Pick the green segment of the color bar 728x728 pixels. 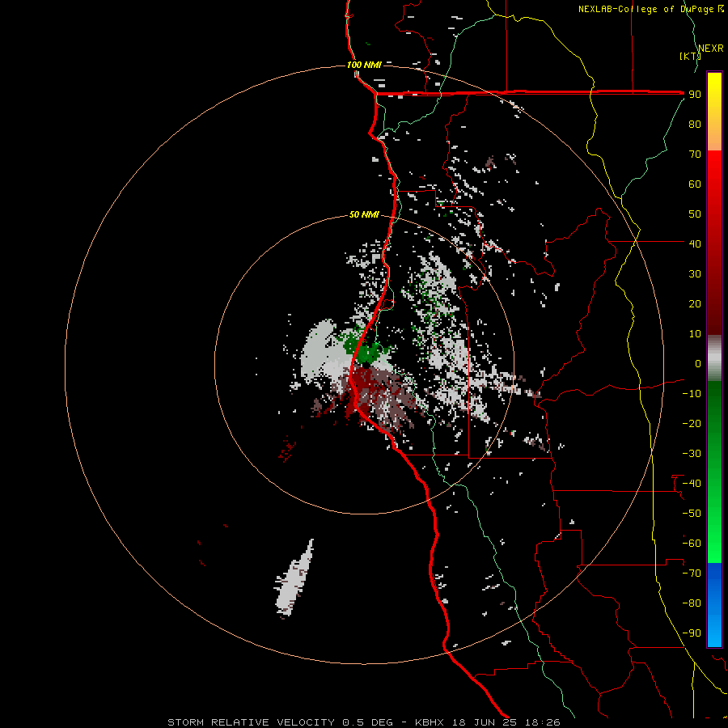[714, 472]
